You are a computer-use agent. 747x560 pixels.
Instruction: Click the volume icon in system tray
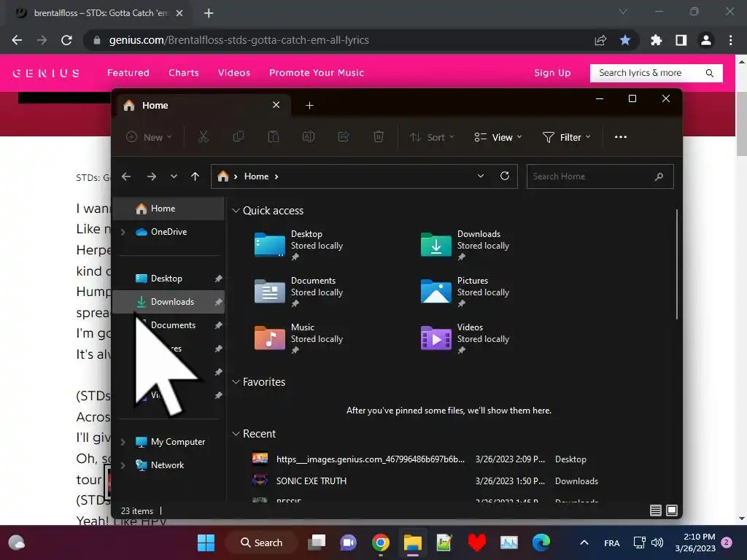coord(657,542)
